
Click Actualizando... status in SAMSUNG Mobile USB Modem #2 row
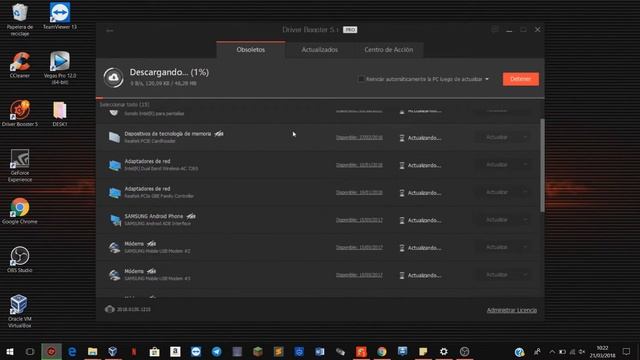point(424,248)
